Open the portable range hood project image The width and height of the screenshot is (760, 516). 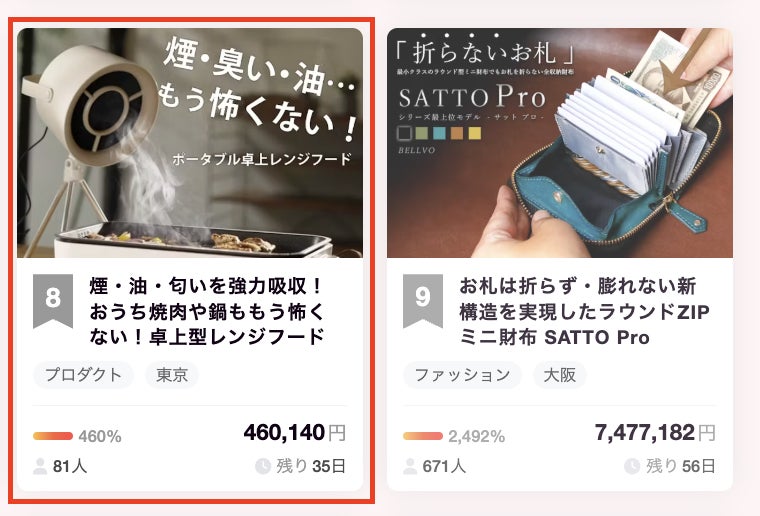click(x=190, y=143)
